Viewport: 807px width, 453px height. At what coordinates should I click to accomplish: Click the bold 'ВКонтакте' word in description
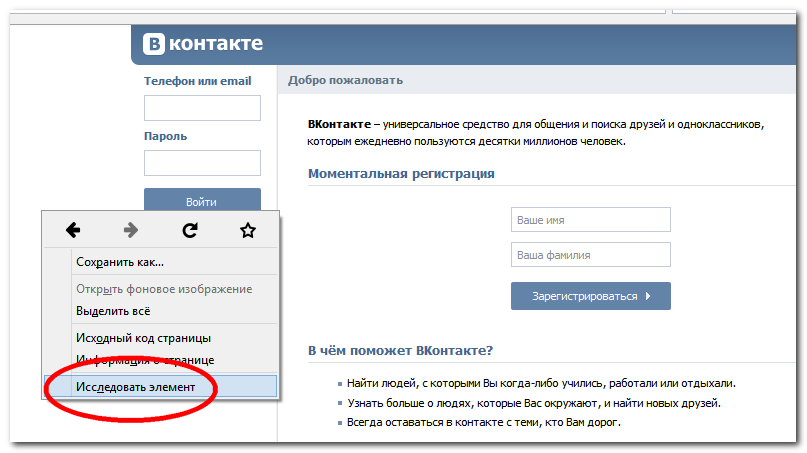[339, 125]
